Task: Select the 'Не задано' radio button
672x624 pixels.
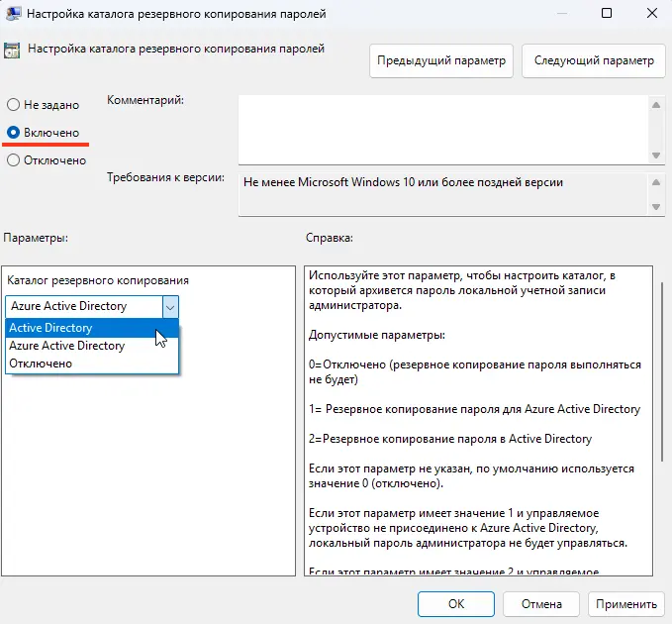Action: [x=13, y=105]
